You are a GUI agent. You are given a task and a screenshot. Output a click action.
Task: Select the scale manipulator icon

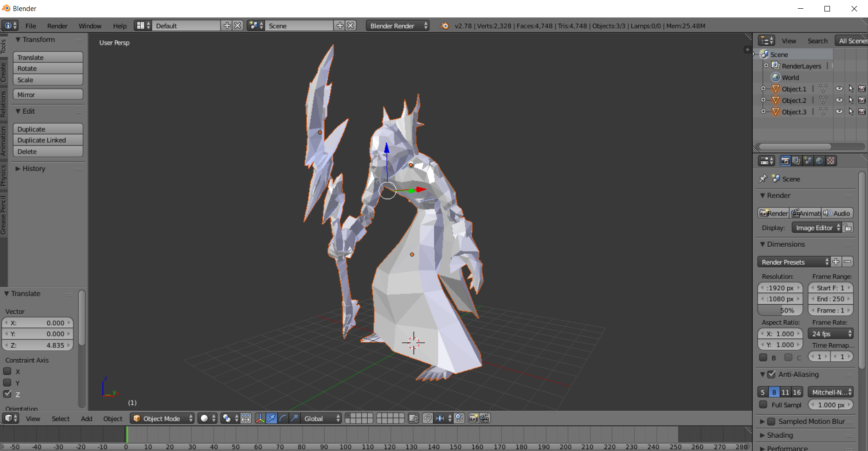click(294, 418)
